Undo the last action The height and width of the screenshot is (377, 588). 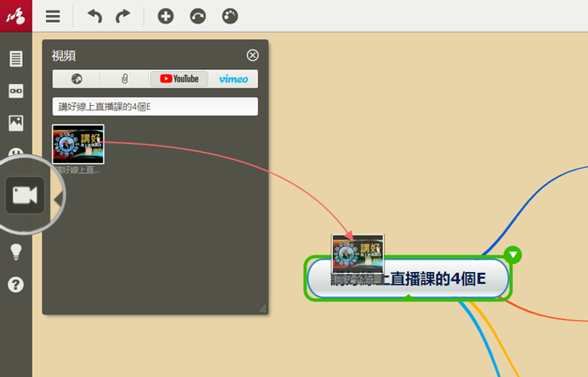[x=95, y=16]
